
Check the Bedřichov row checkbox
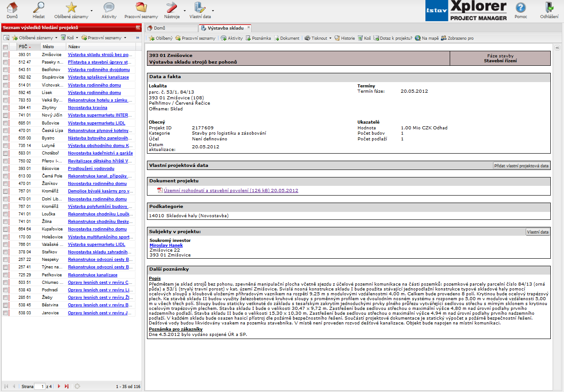(x=5, y=70)
